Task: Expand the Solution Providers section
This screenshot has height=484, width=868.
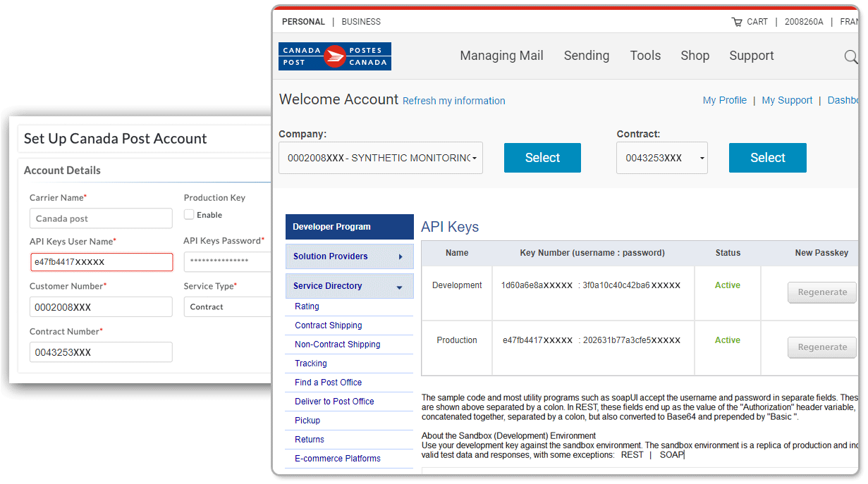Action: (x=350, y=256)
